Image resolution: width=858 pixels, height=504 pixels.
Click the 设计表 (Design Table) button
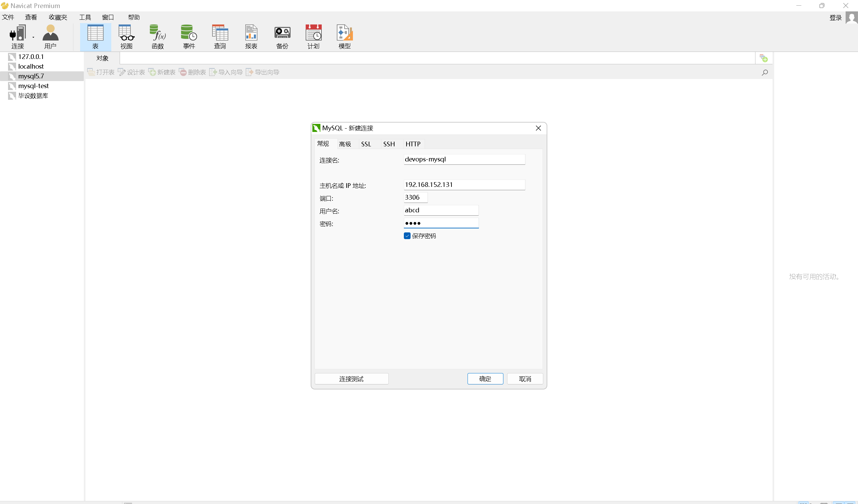(x=131, y=72)
